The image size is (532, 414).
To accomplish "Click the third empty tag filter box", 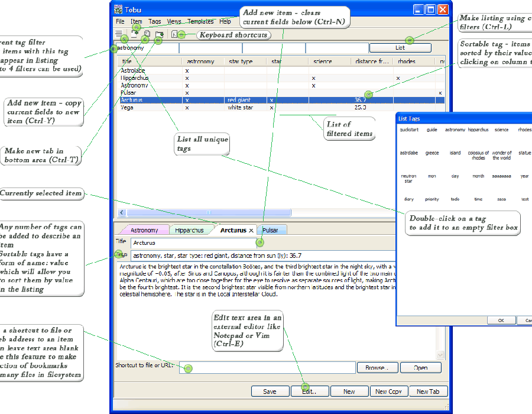I will 274,48.
